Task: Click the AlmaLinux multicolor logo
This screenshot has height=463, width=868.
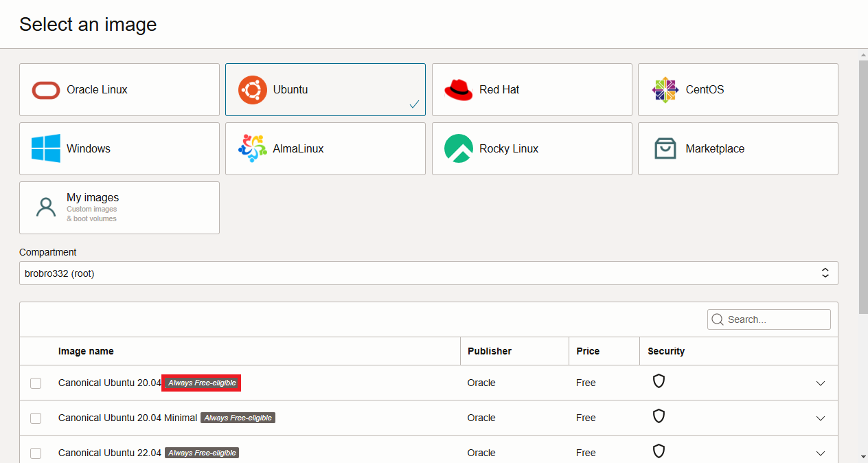Action: coord(253,148)
